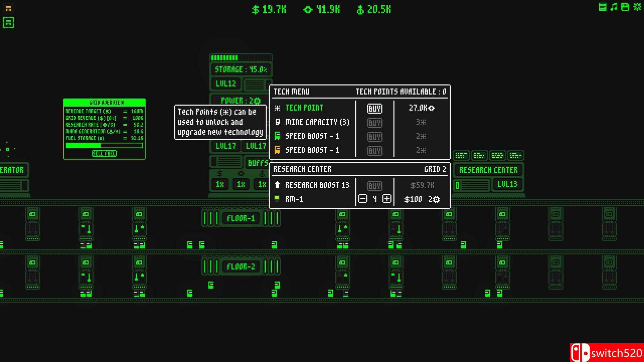Toggle the music note icon

click(614, 7)
